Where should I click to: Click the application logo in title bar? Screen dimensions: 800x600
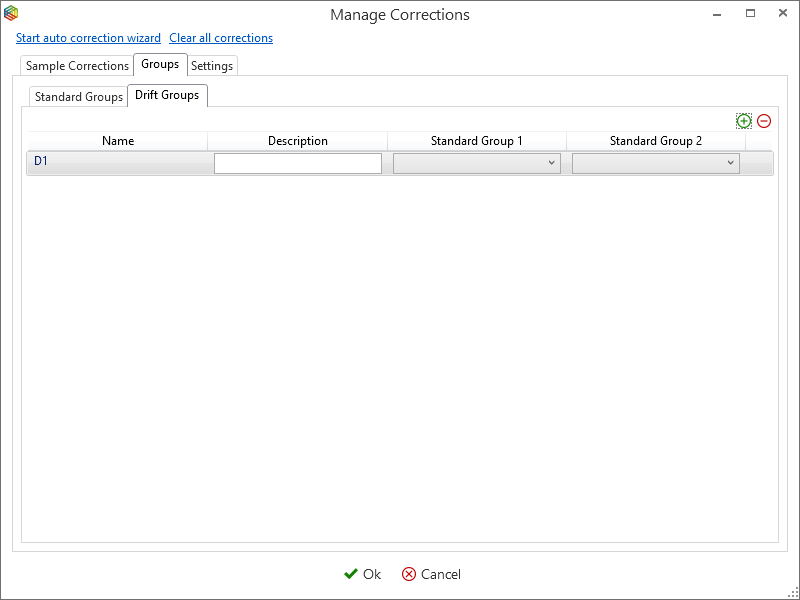click(x=11, y=13)
